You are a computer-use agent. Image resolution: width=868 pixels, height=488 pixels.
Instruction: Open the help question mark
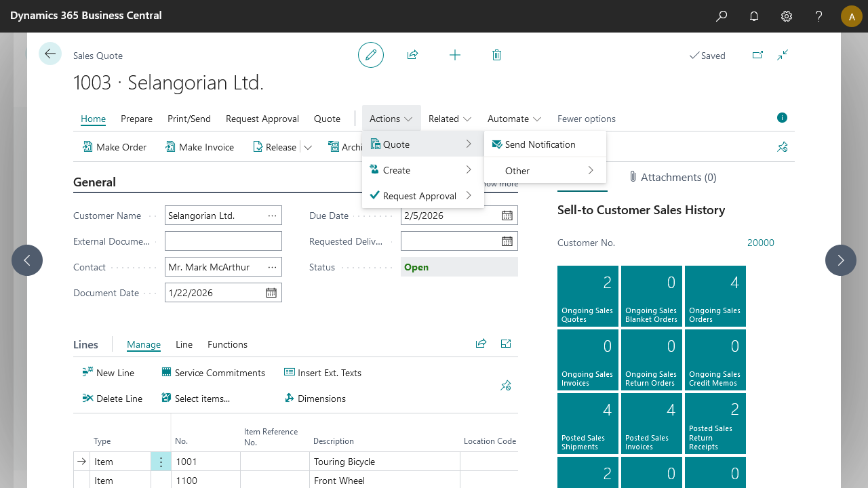point(819,16)
